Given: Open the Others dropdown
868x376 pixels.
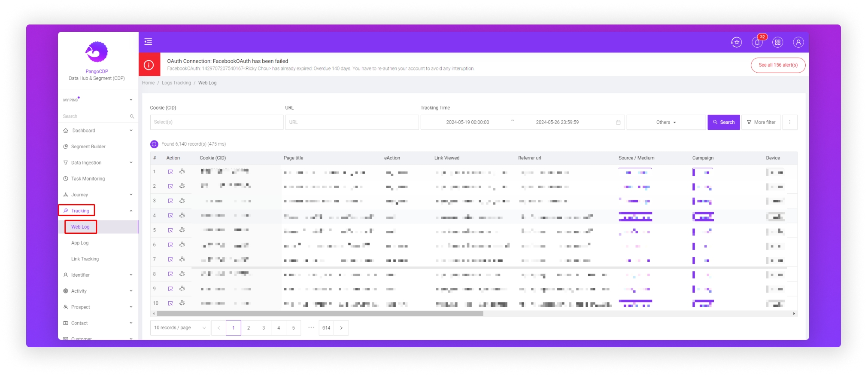Looking at the screenshot, I should tap(665, 122).
